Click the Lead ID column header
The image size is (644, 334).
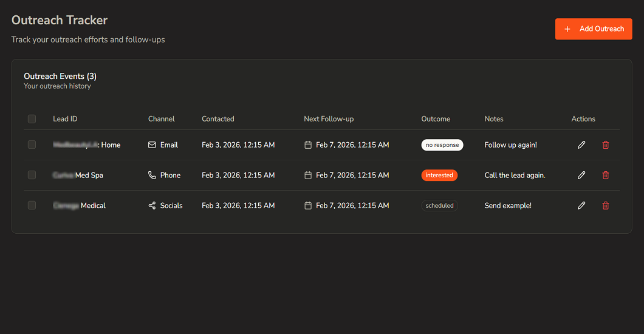[65, 119]
